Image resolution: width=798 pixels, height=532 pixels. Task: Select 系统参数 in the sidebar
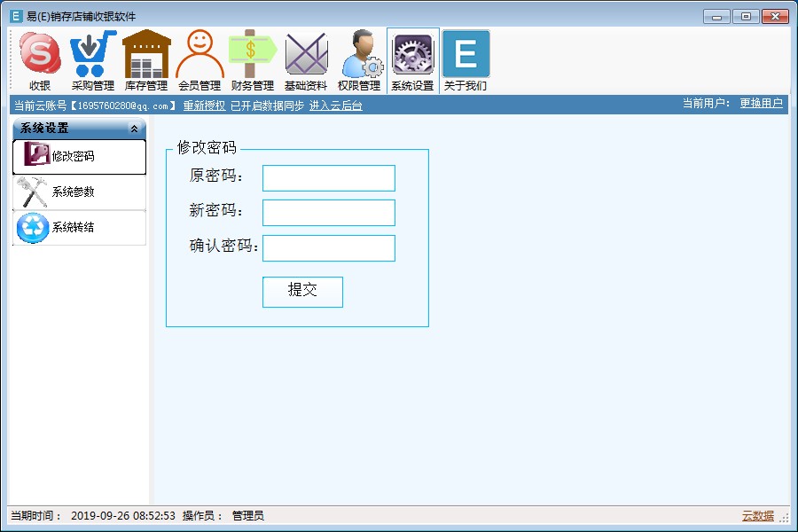coord(80,192)
